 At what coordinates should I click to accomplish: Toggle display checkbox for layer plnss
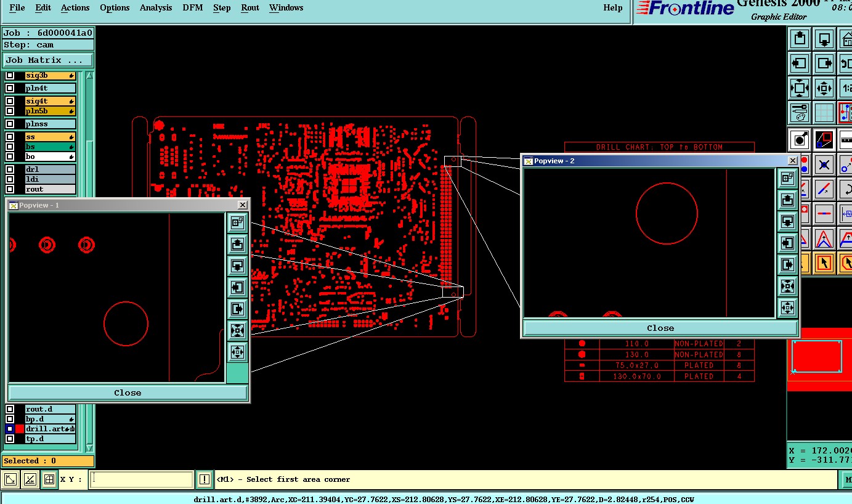[10, 124]
